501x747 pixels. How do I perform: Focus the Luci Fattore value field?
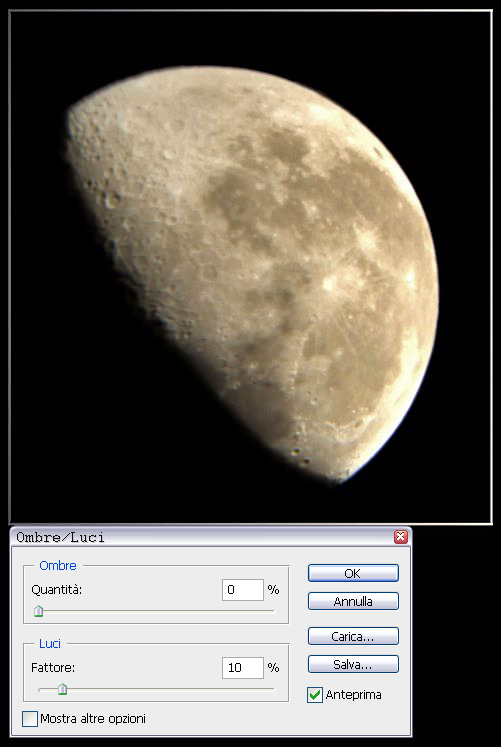pos(242,668)
